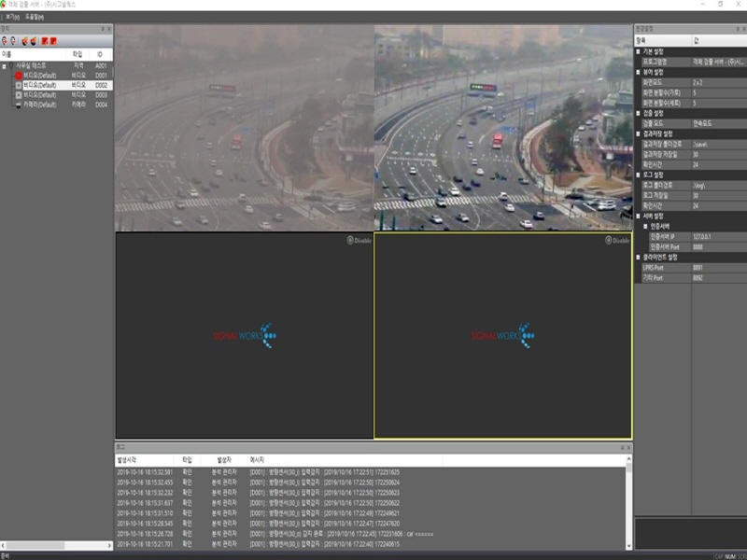The height and width of the screenshot is (560, 747).
Task: Click the device panel horizontal scrollbar thumb
Action: tap(35, 545)
